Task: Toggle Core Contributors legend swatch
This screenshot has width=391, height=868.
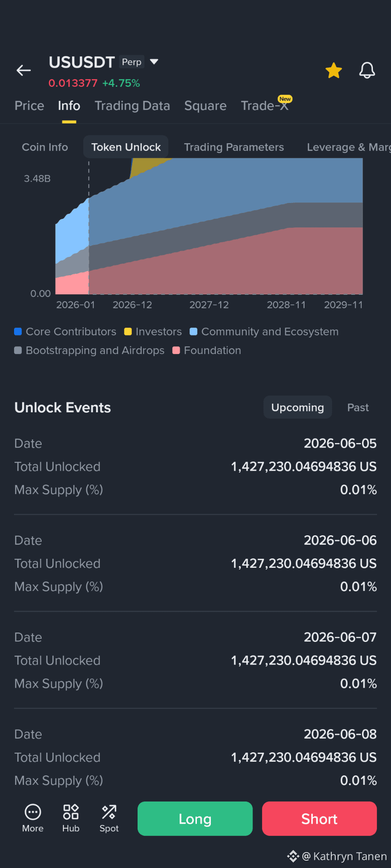Action: pos(18,332)
